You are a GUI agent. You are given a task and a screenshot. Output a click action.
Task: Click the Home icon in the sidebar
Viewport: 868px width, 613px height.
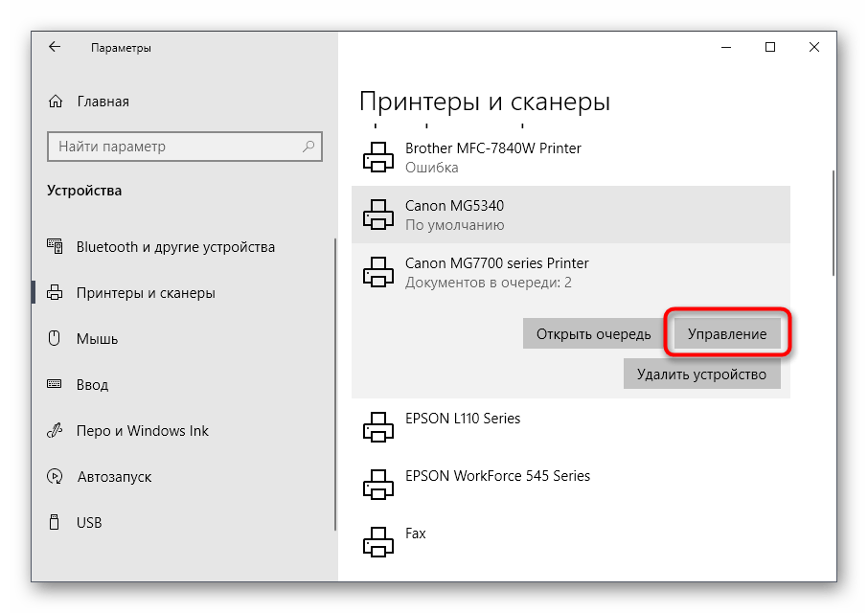pos(55,101)
